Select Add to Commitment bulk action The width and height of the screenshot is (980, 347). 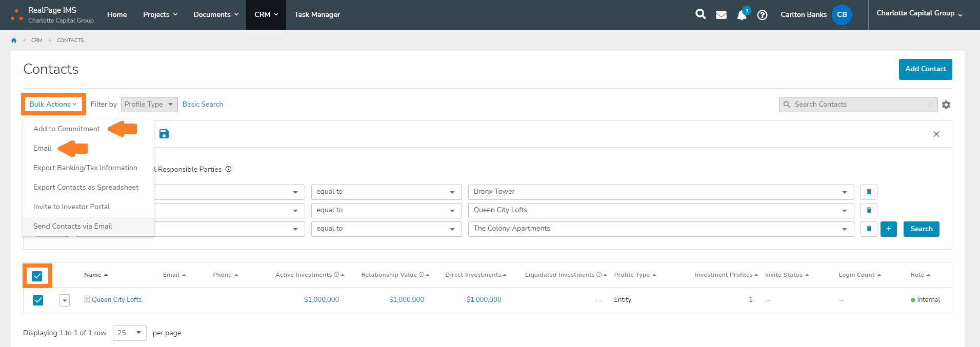pyautogui.click(x=67, y=129)
